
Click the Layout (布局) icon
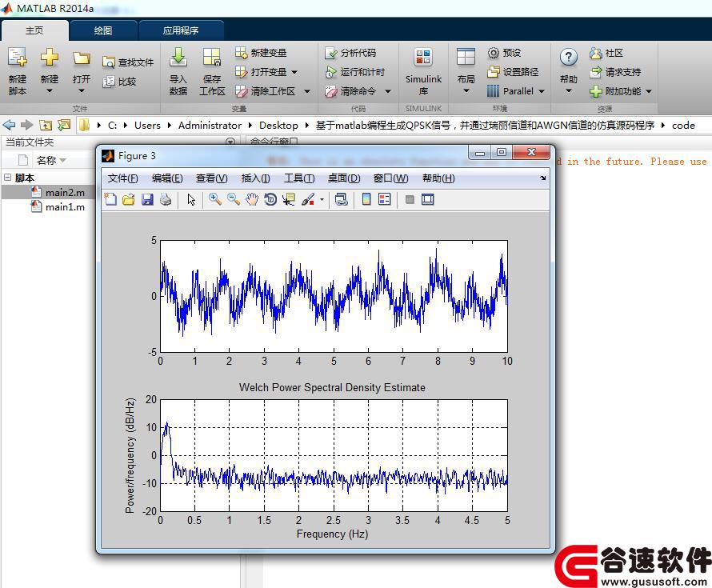466,58
